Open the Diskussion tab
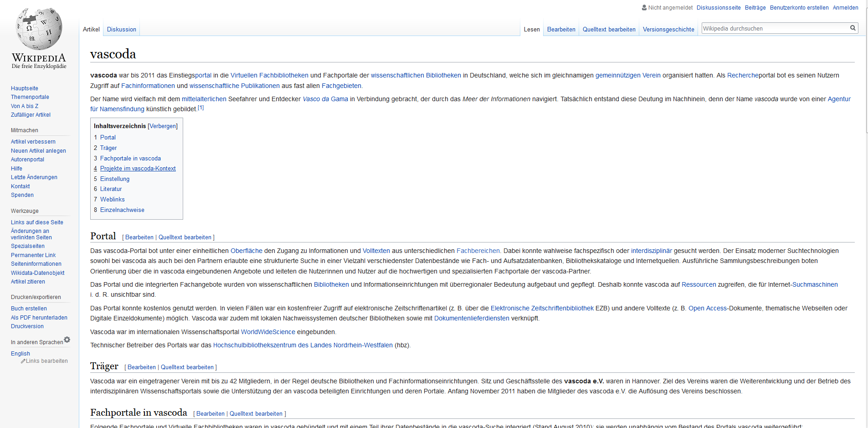 coord(122,29)
